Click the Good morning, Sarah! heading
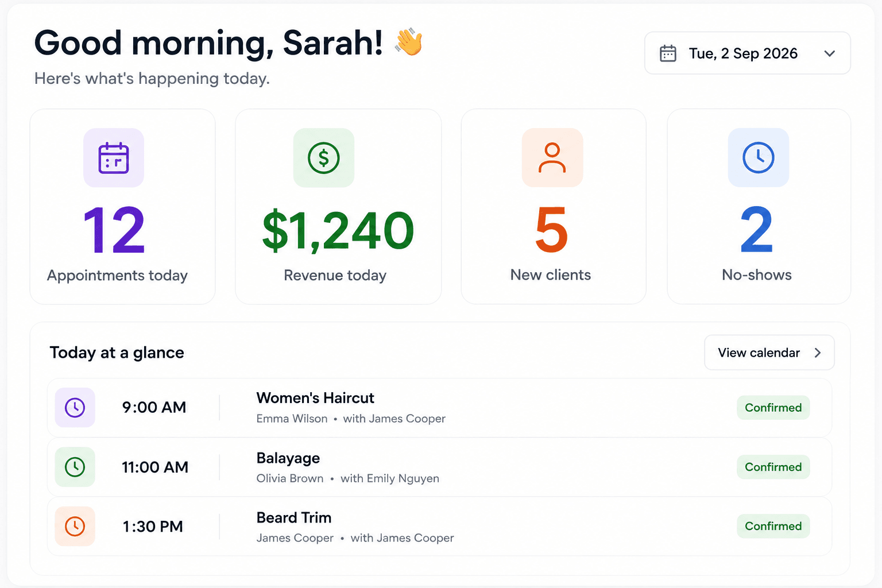 tap(208, 43)
